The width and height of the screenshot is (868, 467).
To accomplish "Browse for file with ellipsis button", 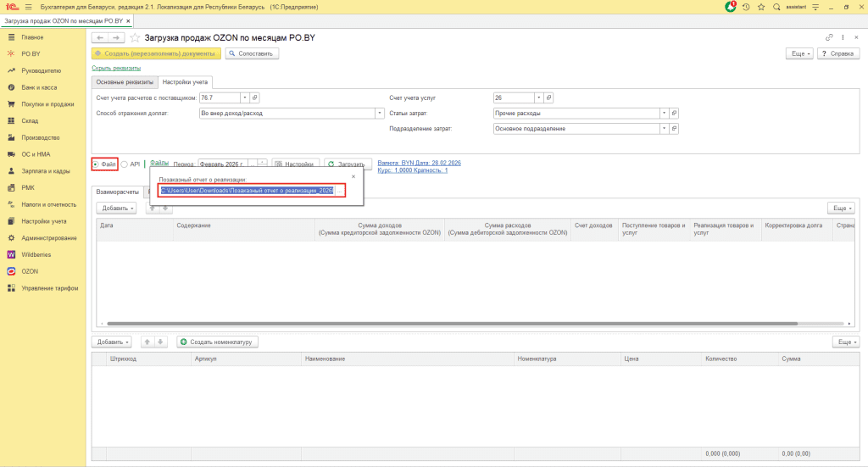I will pos(339,191).
